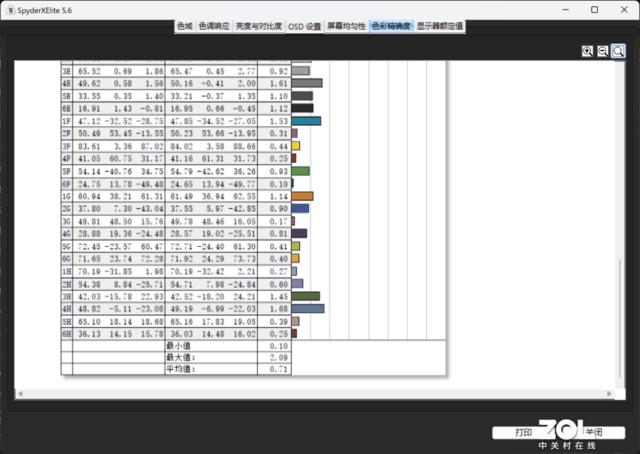This screenshot has height=454, width=640.
Task: Open the 色调响应 tab
Action: [214, 26]
